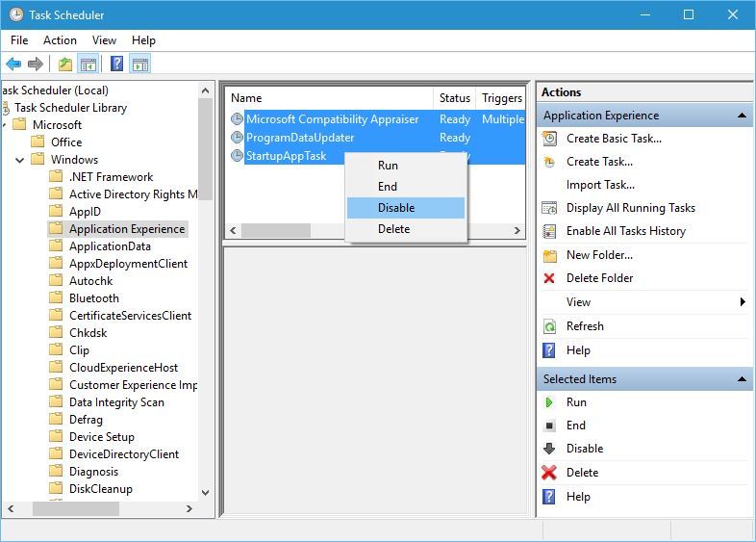756x542 pixels.
Task: Select the Defrag folder in tree
Action: click(x=86, y=420)
